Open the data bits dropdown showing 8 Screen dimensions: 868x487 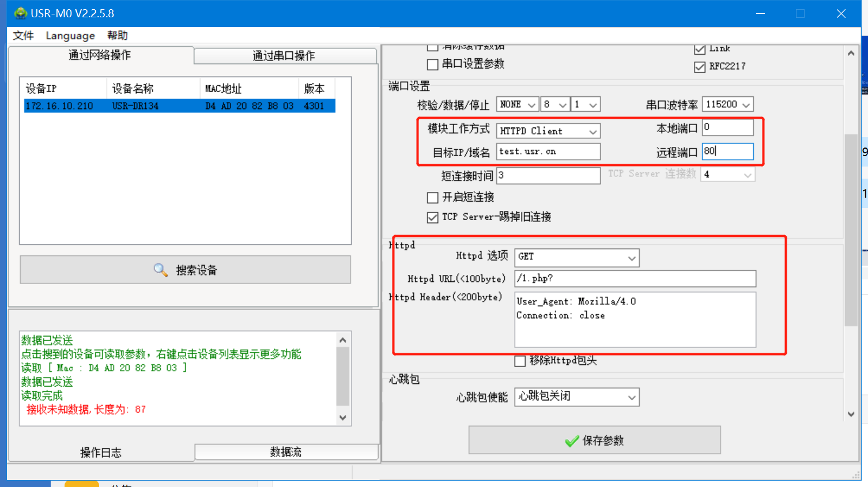point(555,104)
